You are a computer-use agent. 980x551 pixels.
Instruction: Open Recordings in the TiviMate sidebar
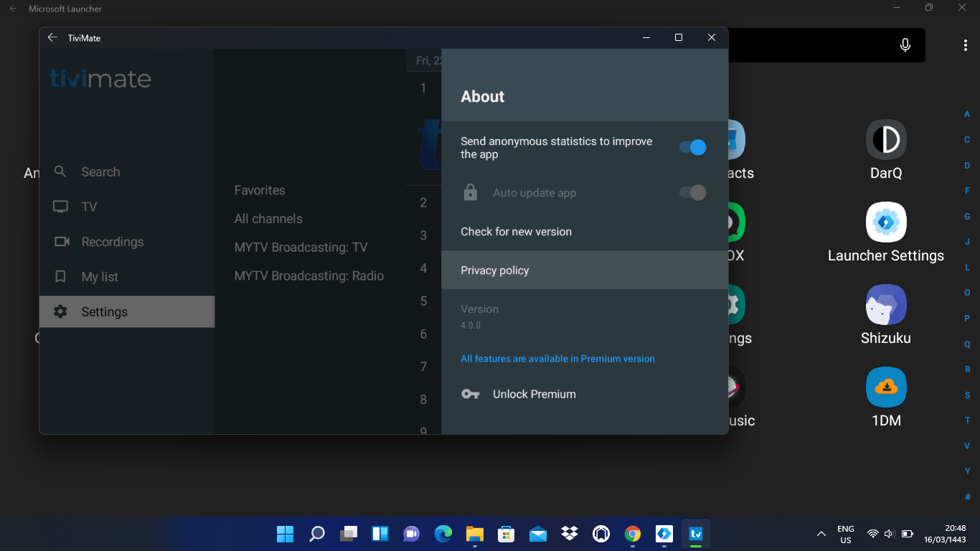(127, 242)
